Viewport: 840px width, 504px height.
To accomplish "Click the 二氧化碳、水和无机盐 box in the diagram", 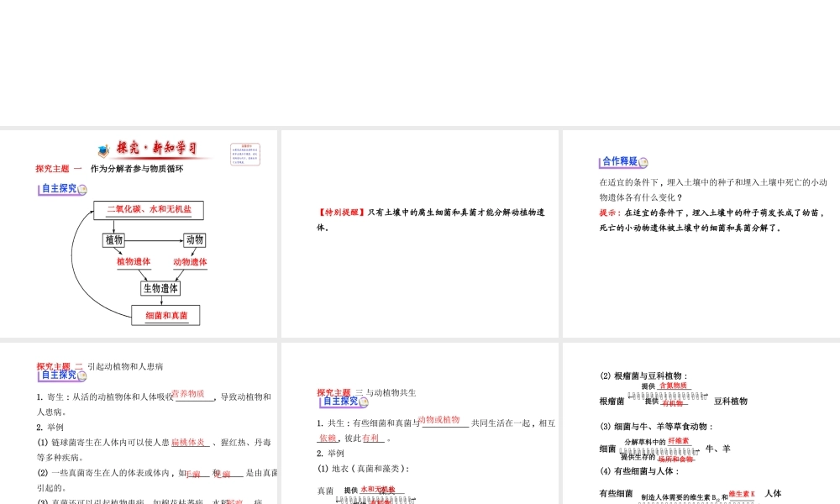I will point(149,210).
